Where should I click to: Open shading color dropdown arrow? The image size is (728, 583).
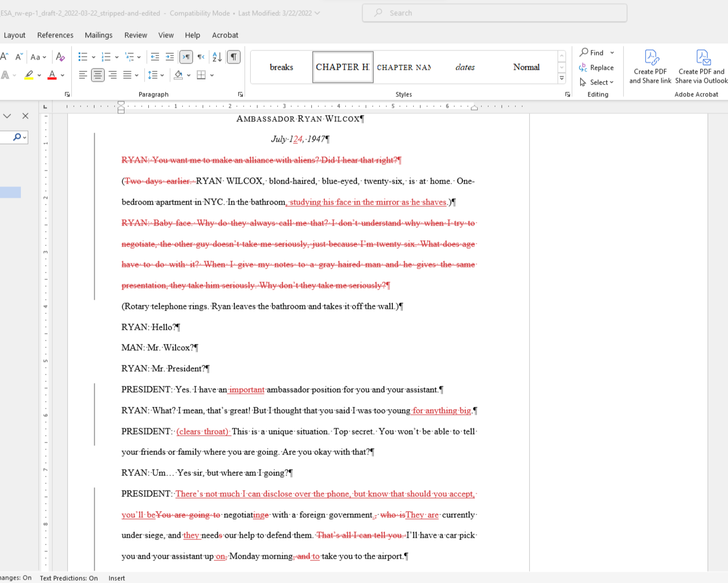189,75
